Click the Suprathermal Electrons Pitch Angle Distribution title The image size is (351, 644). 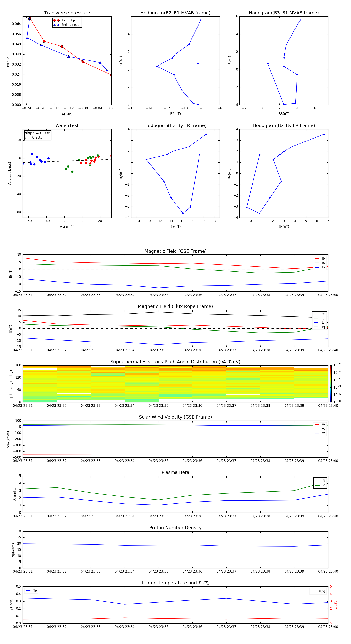click(175, 362)
